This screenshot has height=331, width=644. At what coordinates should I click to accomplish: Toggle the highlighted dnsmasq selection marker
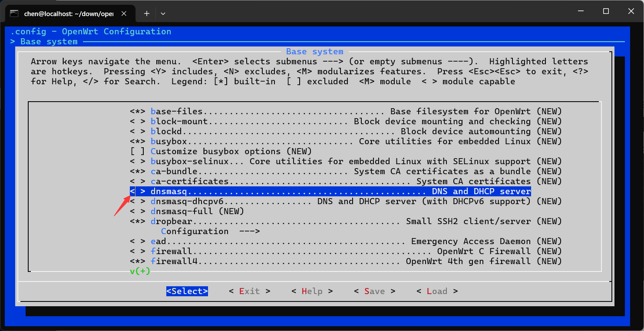coord(138,192)
